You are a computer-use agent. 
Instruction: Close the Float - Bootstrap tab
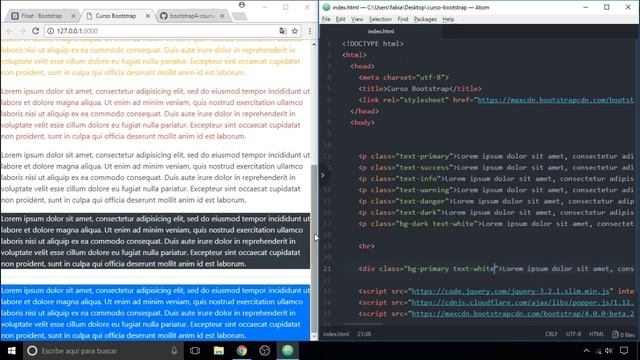(73, 16)
